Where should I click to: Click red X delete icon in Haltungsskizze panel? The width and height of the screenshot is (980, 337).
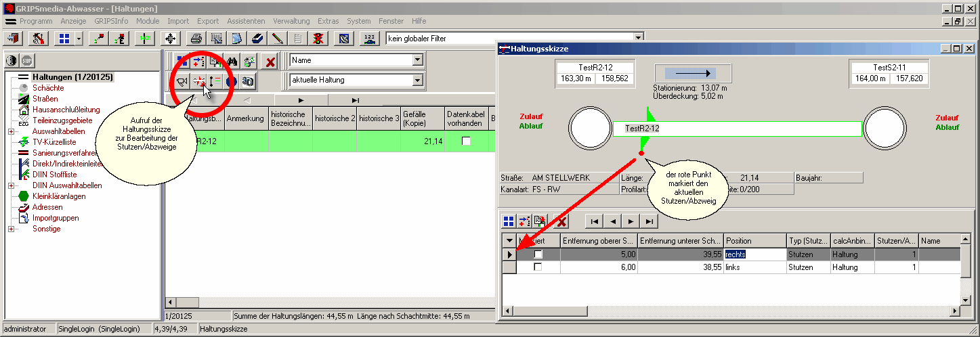click(x=561, y=221)
